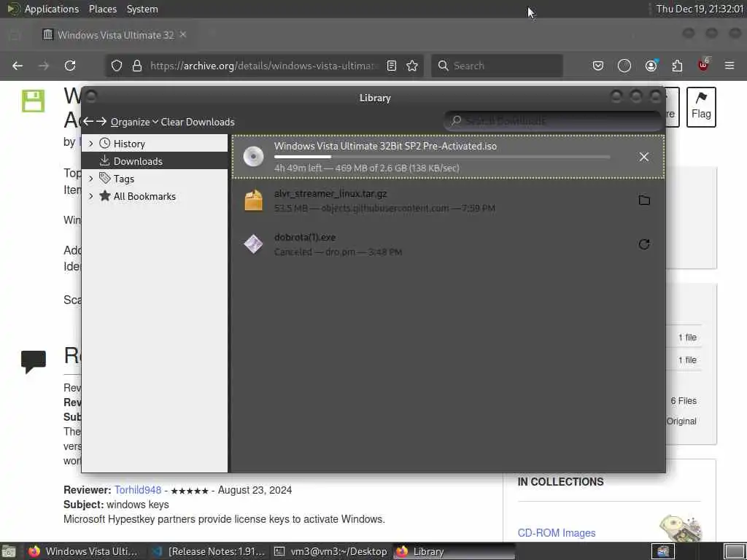This screenshot has height=560, width=747.
Task: Switch to Release Notes taskbar window
Action: [x=208, y=551]
